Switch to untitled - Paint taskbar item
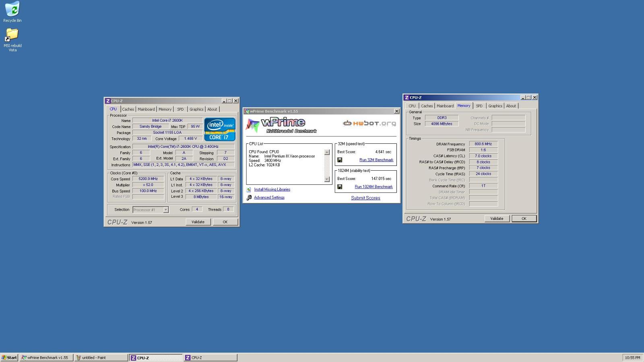Image resolution: width=644 pixels, height=362 pixels. [x=101, y=358]
